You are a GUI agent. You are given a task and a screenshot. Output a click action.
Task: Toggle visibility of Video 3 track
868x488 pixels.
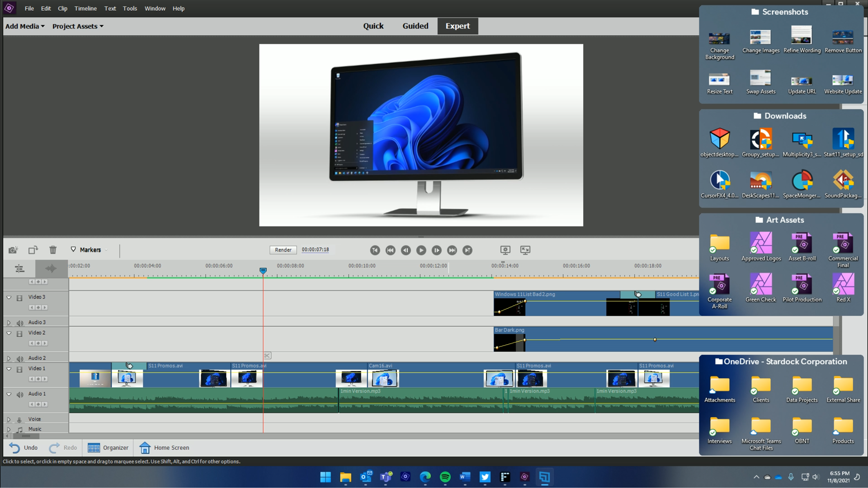pos(20,297)
